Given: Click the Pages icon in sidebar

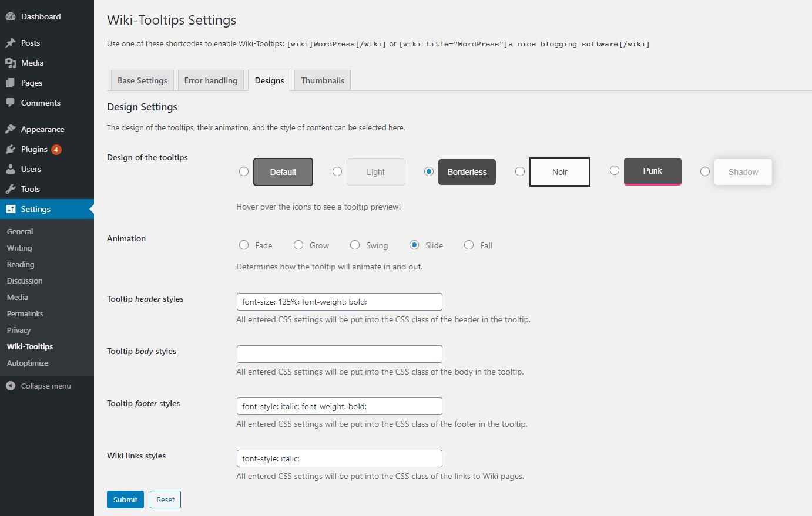Looking at the screenshot, I should (x=11, y=83).
